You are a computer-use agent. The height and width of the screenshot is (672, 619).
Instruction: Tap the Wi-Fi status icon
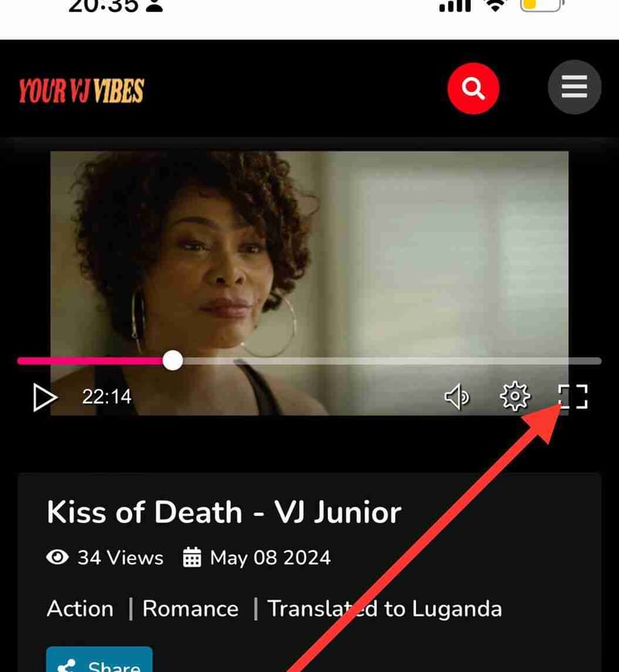coord(496,5)
